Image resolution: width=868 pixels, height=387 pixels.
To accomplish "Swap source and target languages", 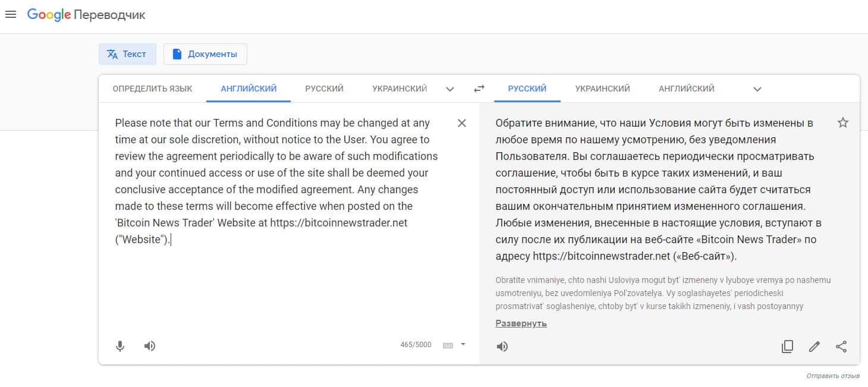I will [x=479, y=89].
